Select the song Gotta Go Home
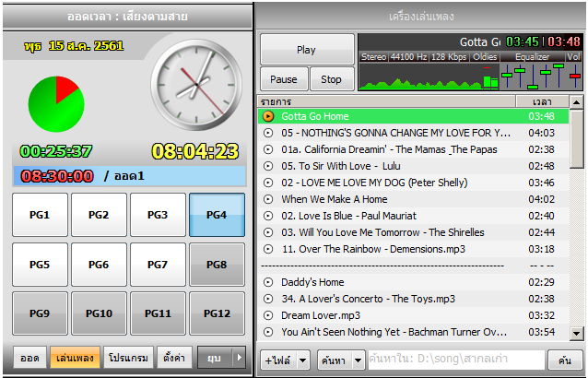 pyautogui.click(x=413, y=116)
